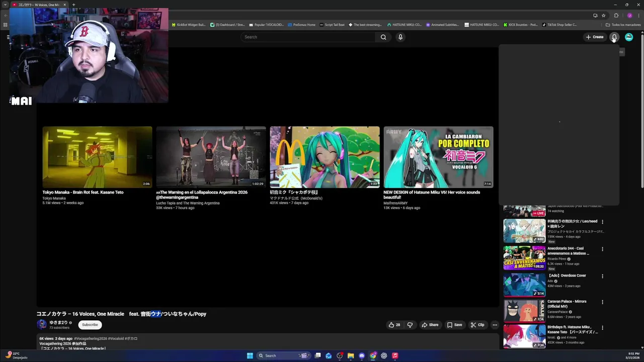Open Apple Music from the taskbar
This screenshot has width=644, height=362.
395,355
